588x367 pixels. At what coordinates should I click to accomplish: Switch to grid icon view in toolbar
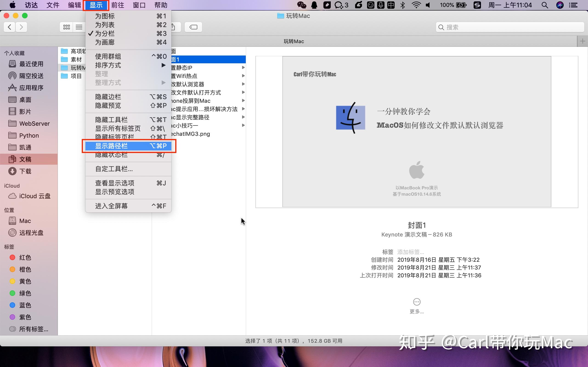(x=66, y=27)
